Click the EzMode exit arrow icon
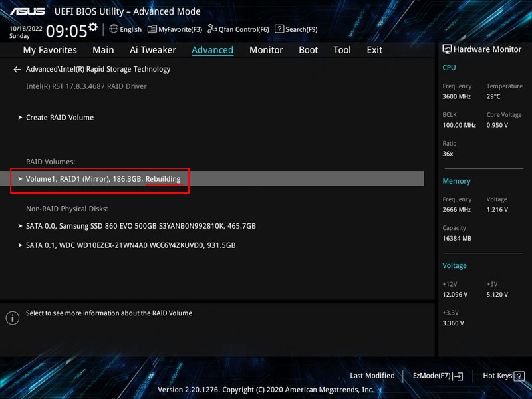532x399 pixels. point(458,376)
